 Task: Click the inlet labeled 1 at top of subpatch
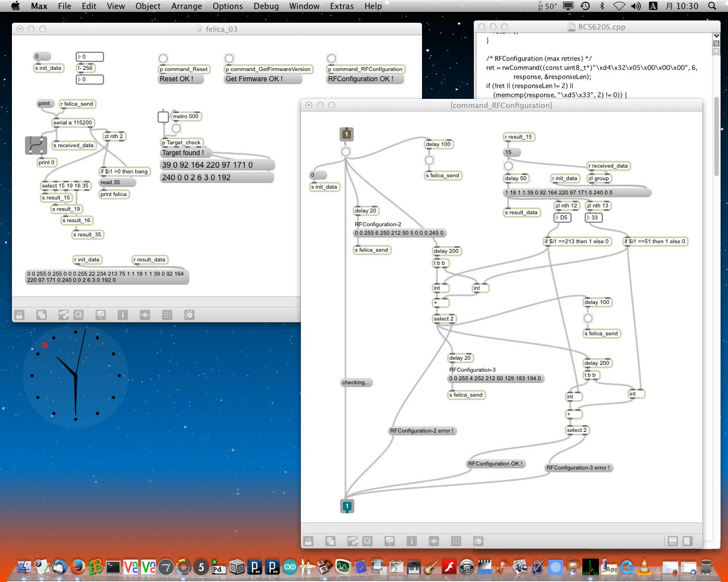[346, 134]
